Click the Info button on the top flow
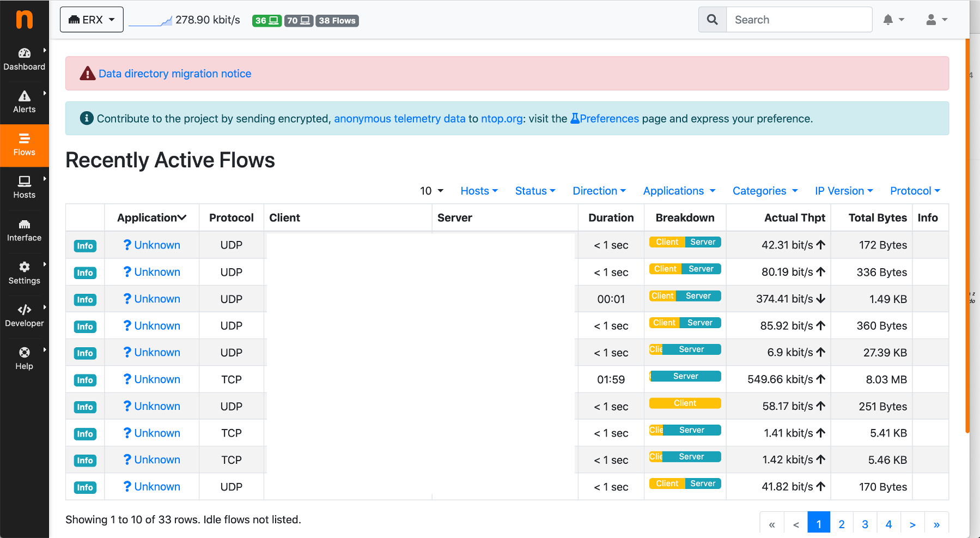 (84, 246)
